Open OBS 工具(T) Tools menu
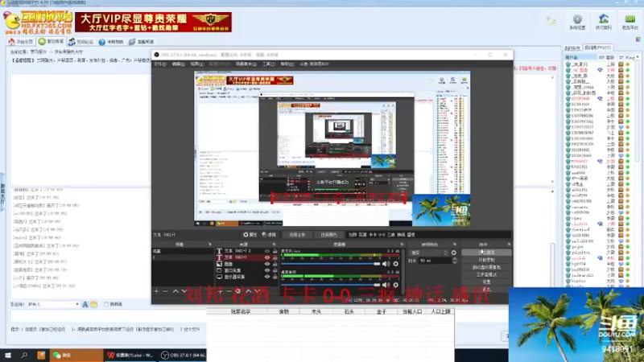Viewport: 644px width, 362px height. tap(269, 64)
